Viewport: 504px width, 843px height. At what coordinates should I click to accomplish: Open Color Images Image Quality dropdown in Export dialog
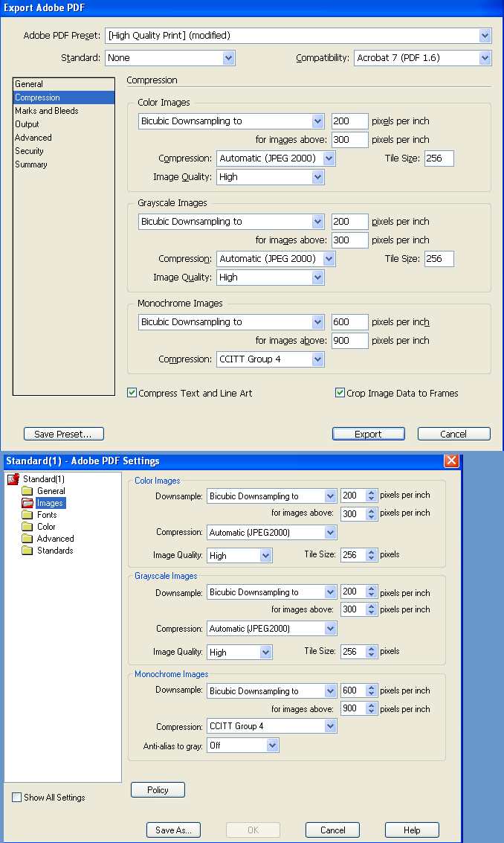click(x=271, y=177)
